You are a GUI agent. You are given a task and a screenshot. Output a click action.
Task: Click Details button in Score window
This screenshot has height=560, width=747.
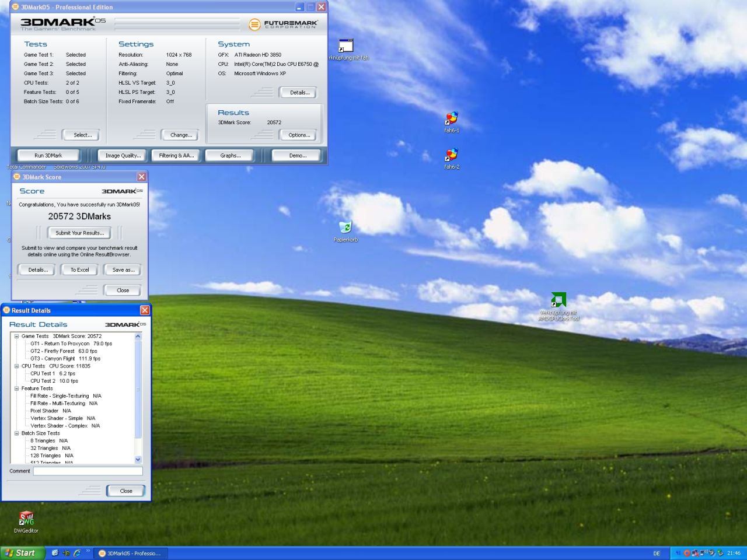38,270
